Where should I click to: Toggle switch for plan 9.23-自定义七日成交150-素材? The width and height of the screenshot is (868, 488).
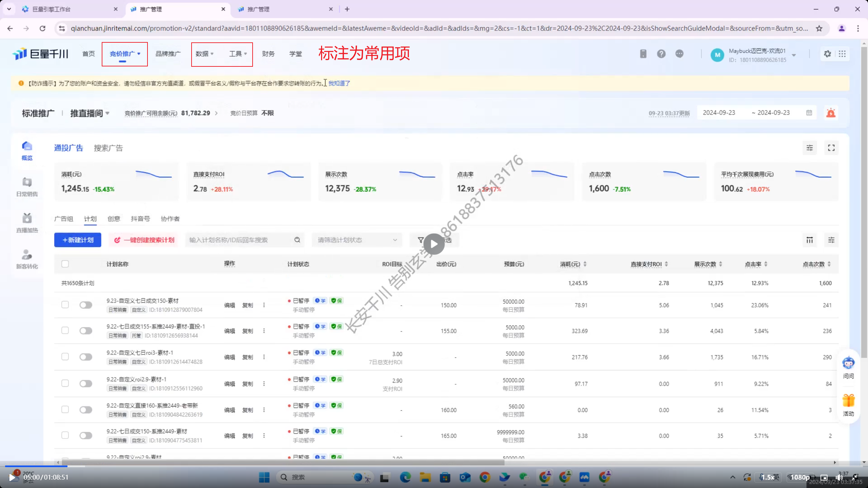[86, 305]
